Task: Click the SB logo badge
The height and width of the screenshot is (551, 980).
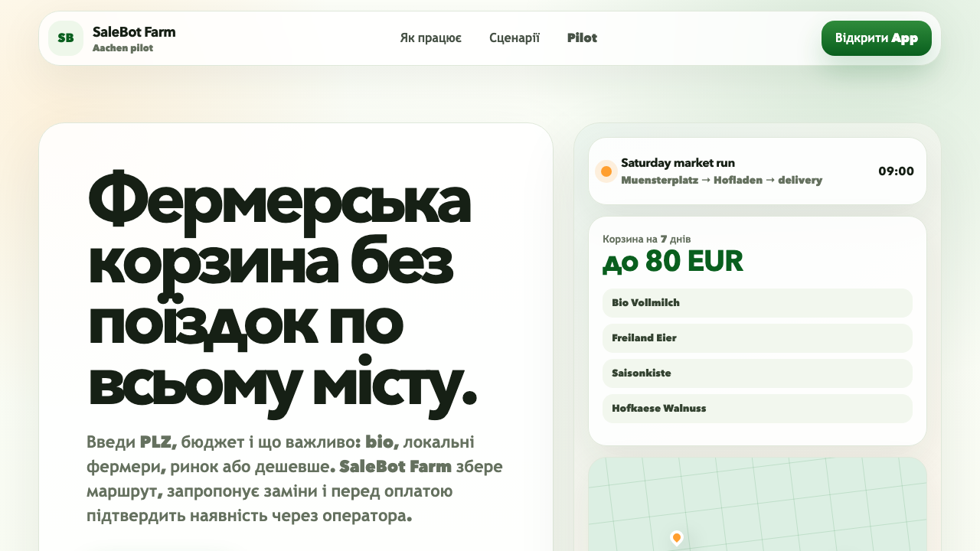Action: pos(66,38)
